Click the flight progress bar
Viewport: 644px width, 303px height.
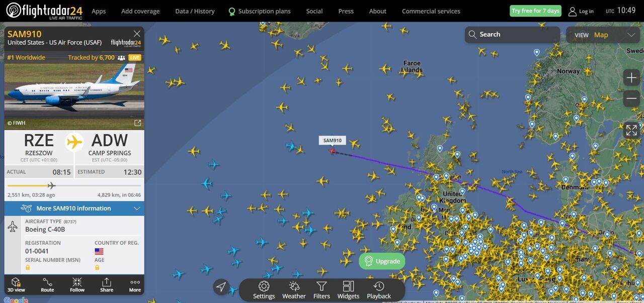coord(74,186)
